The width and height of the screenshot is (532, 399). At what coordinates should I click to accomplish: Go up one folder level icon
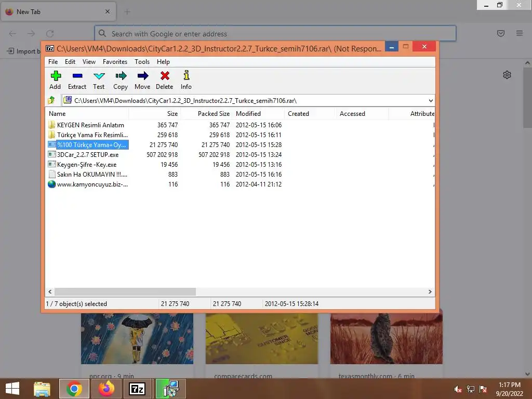[x=51, y=100]
